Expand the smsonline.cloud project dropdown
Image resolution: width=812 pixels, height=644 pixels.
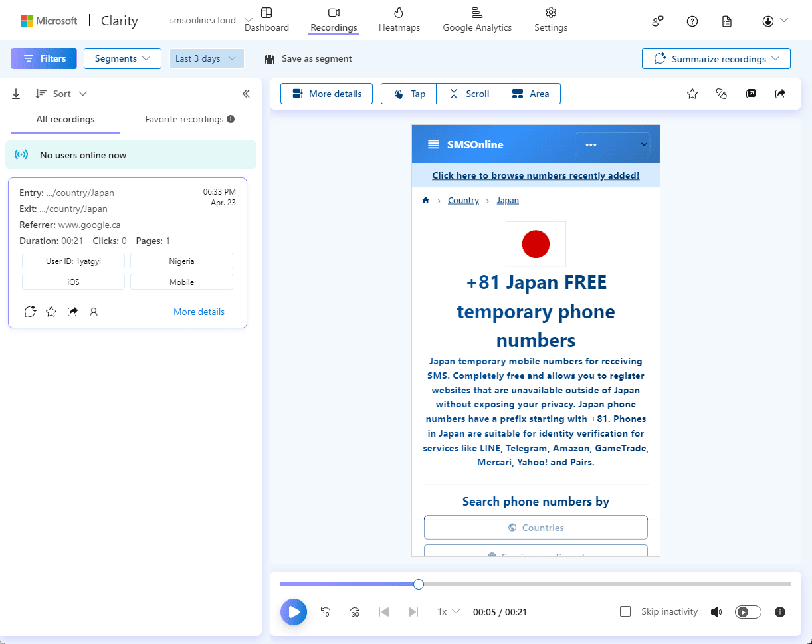point(211,20)
